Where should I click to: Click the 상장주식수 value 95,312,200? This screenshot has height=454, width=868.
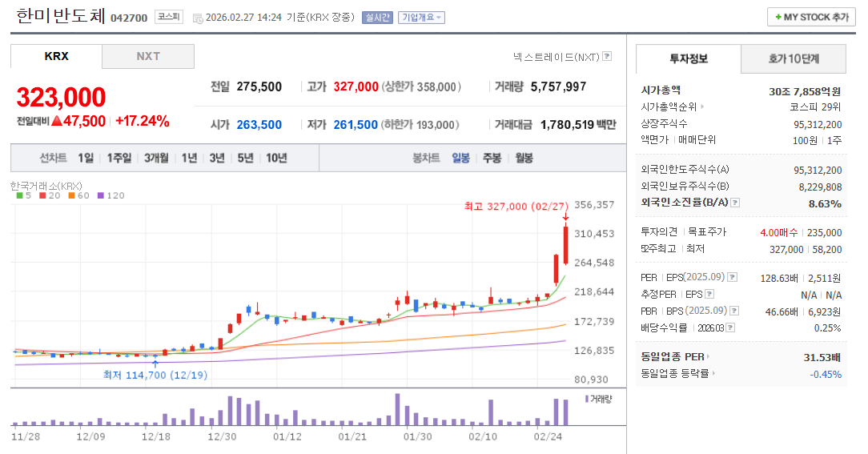click(818, 125)
